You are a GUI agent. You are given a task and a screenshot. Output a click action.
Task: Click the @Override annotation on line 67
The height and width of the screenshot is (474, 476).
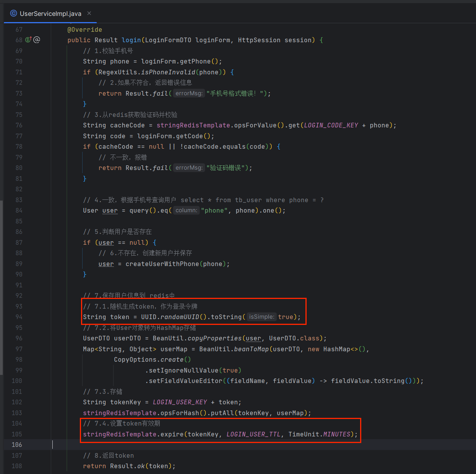[x=85, y=29]
